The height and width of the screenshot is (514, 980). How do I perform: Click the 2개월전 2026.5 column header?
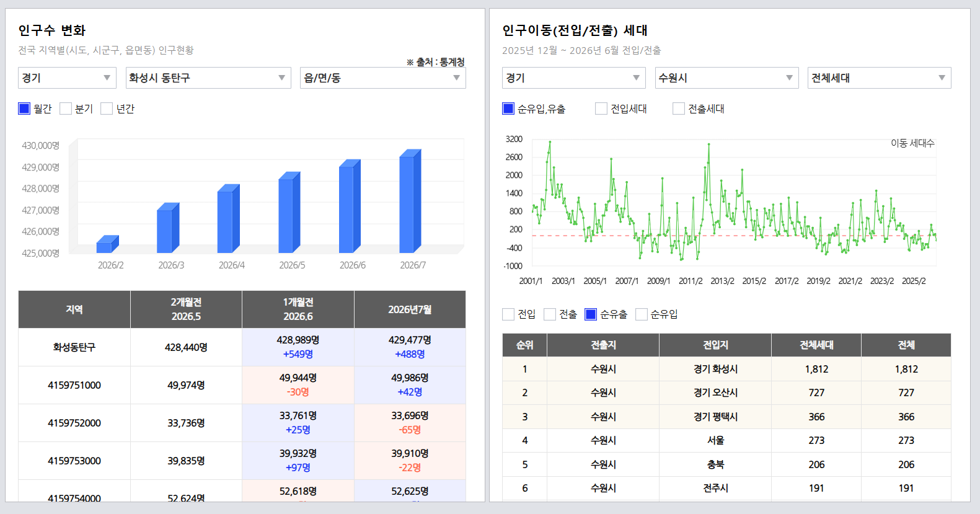pos(186,309)
